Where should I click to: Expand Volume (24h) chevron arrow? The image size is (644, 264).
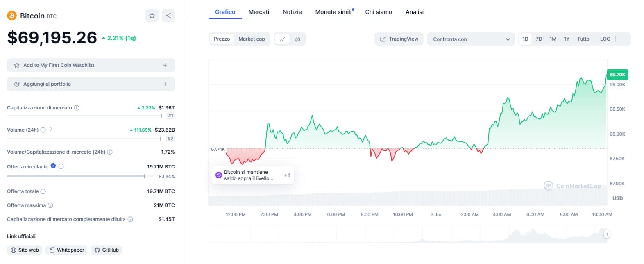51,130
